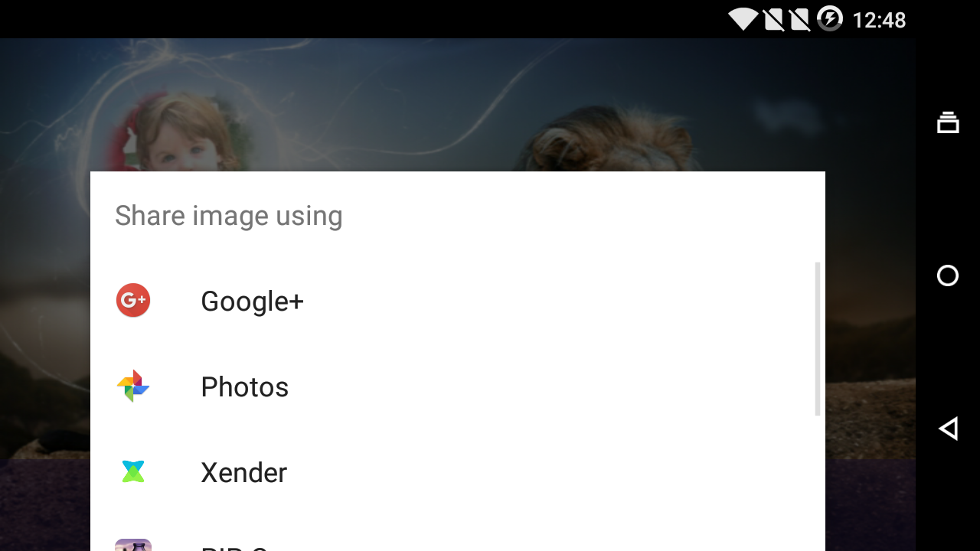Tap the second no-SIM signal icon
This screenshot has height=551, width=980.
point(799,19)
